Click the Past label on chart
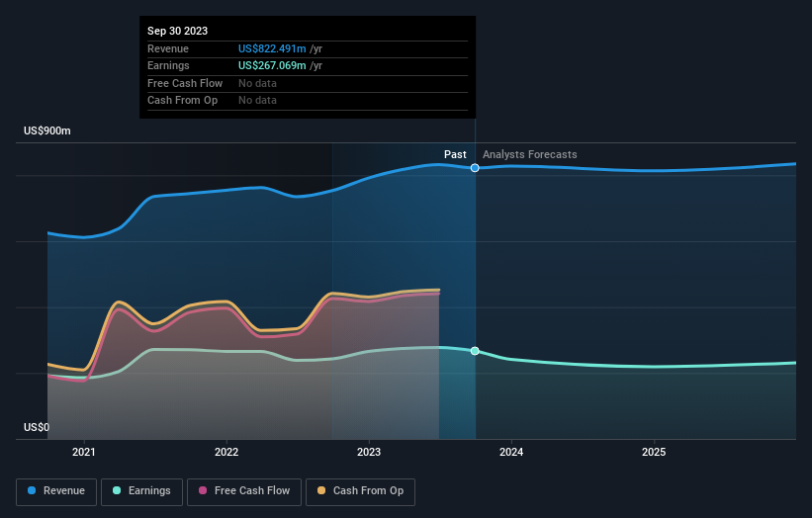 pyautogui.click(x=455, y=154)
